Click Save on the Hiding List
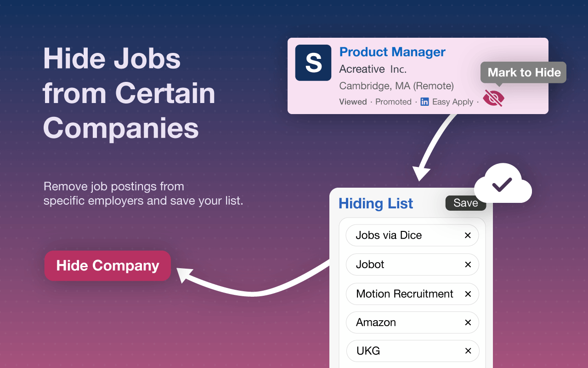The height and width of the screenshot is (368, 588). [465, 203]
